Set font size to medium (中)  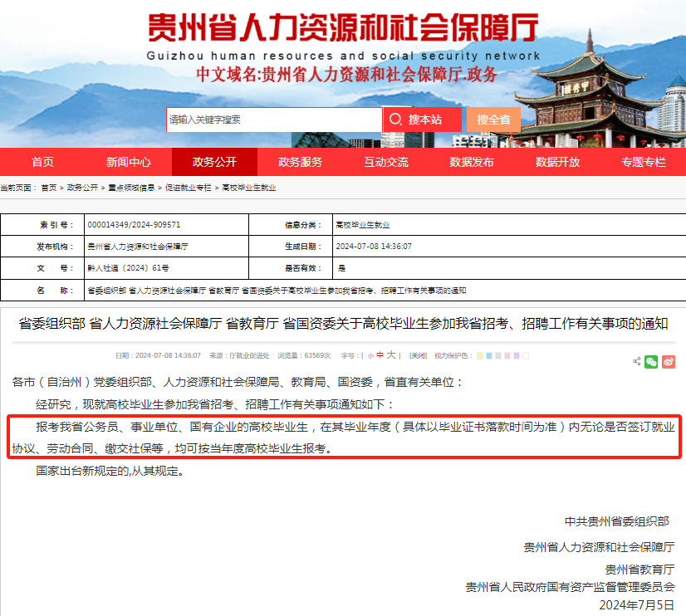[x=380, y=355]
